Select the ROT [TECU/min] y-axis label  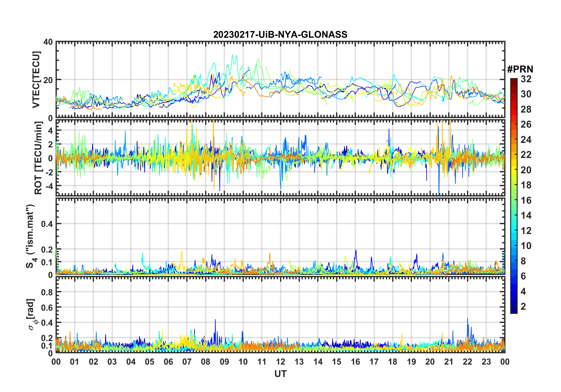38,158
